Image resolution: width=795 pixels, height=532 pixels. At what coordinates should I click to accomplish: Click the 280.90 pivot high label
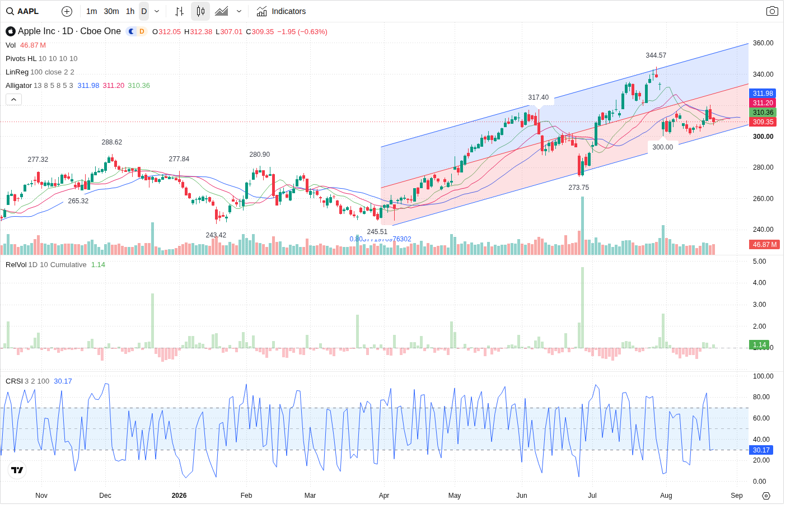(259, 155)
